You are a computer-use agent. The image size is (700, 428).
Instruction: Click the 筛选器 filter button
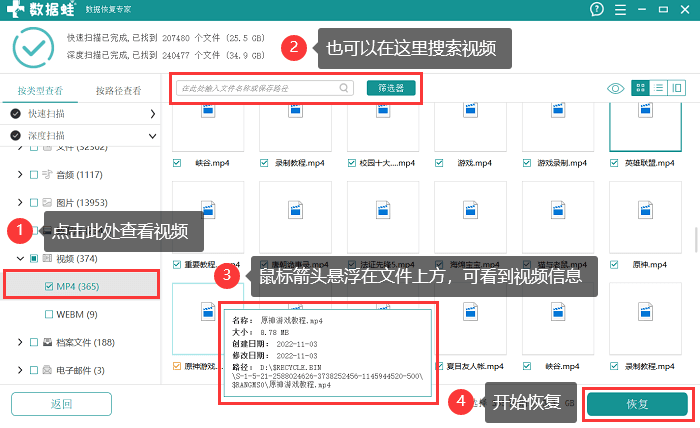tap(391, 88)
